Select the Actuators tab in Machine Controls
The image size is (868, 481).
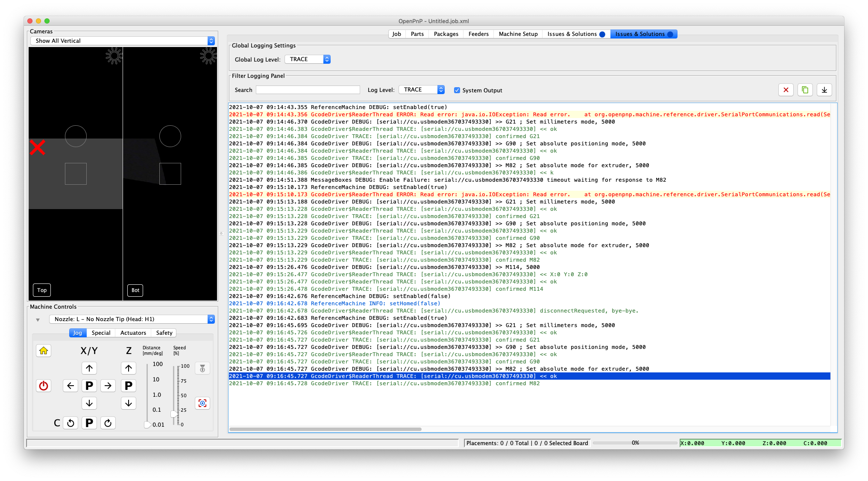coord(133,333)
